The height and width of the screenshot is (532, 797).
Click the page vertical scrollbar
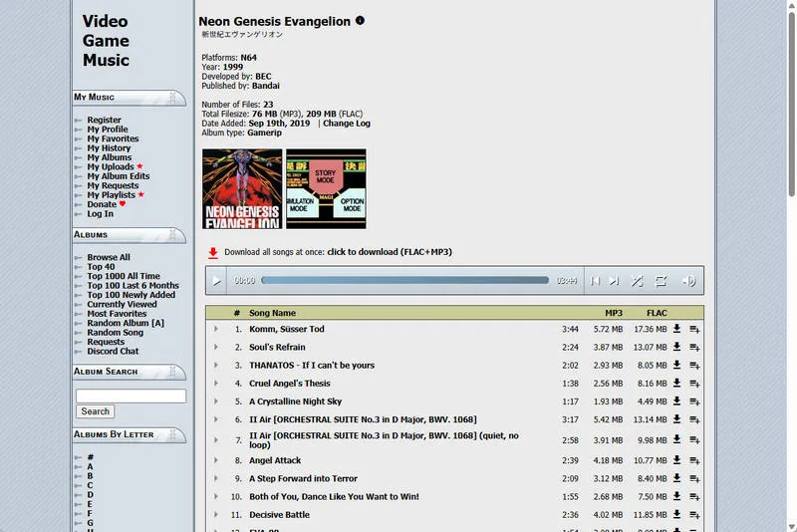tap(791, 105)
